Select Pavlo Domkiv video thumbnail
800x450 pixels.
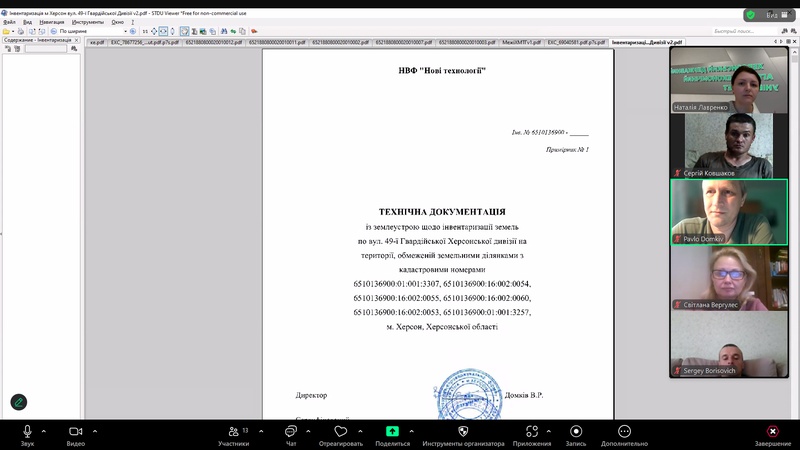click(x=729, y=212)
